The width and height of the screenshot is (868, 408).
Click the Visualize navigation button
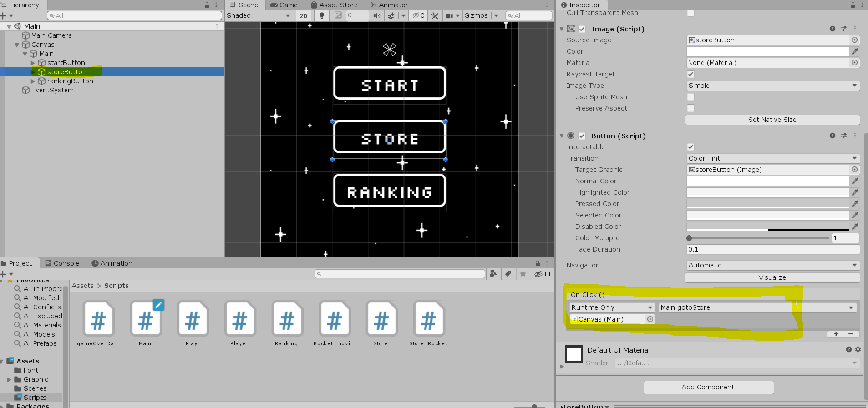pos(772,277)
